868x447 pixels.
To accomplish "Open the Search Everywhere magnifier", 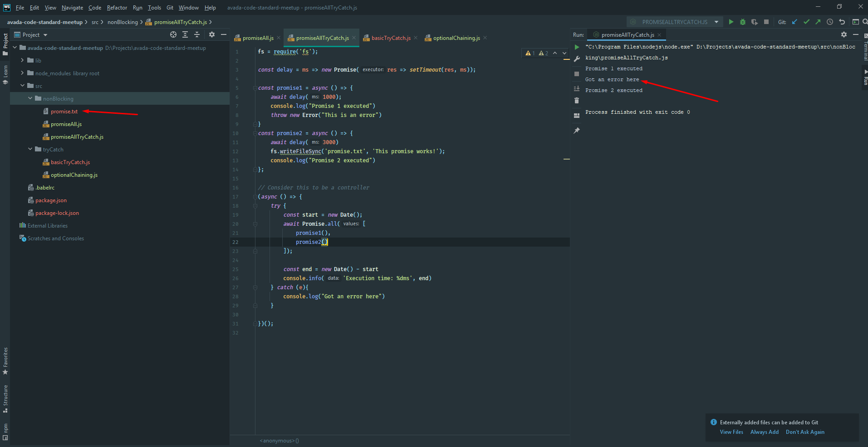I will (x=865, y=22).
